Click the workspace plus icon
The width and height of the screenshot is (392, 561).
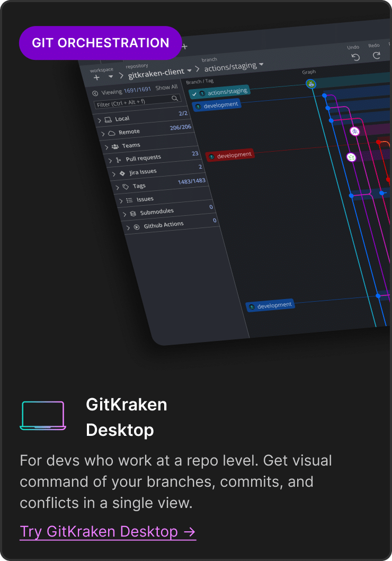96,77
